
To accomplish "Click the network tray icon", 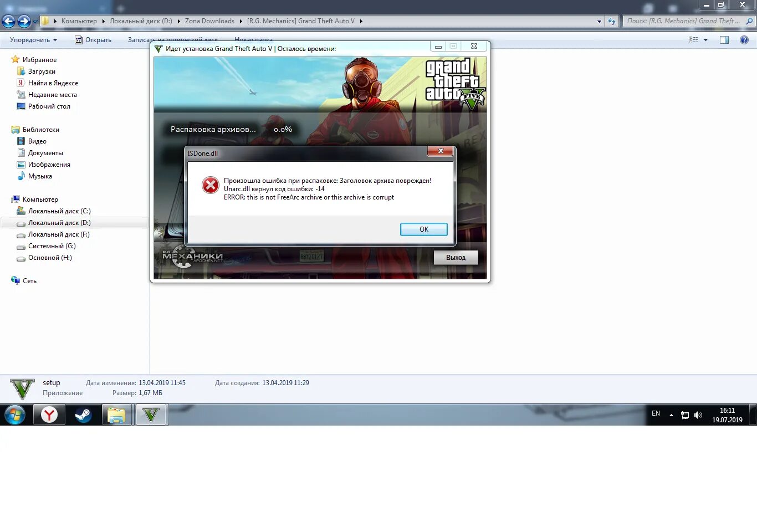I will click(x=685, y=415).
